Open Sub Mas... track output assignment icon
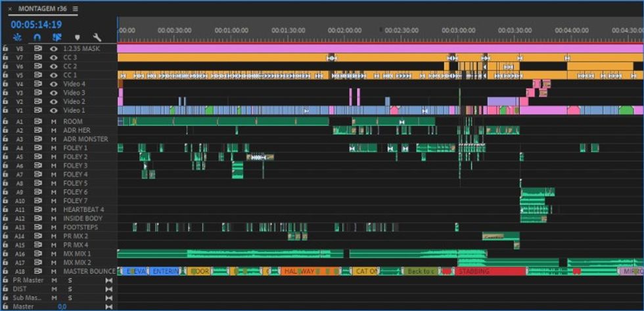 [x=109, y=298]
